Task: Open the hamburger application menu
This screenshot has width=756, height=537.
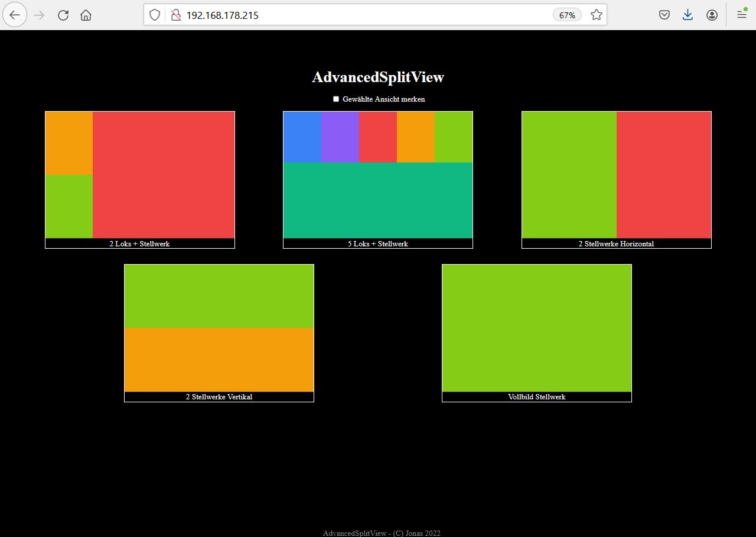Action: click(x=742, y=15)
